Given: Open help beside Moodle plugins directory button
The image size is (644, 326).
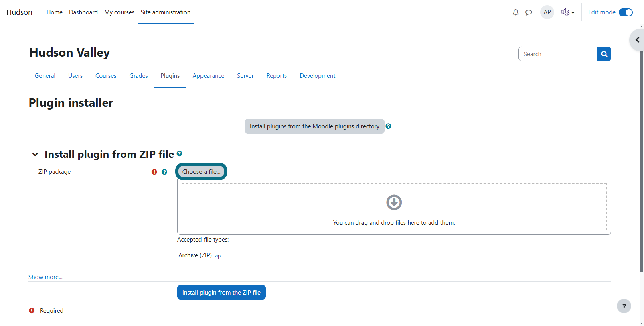Looking at the screenshot, I should (x=388, y=126).
